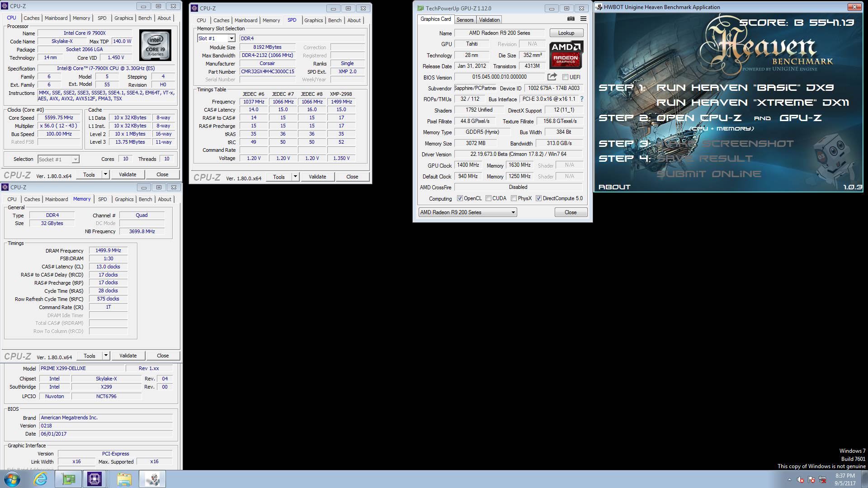Click Validate in the Memory window
The width and height of the screenshot is (868, 488).
pos(128,356)
